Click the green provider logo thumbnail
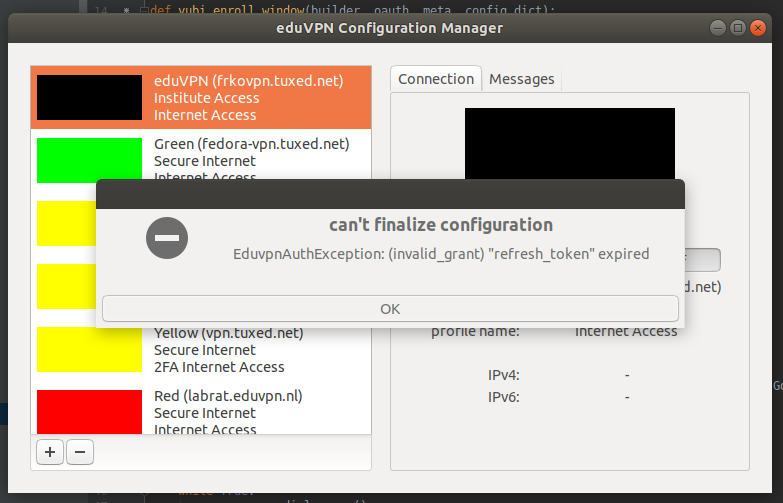Image resolution: width=783 pixels, height=503 pixels. pyautogui.click(x=89, y=160)
